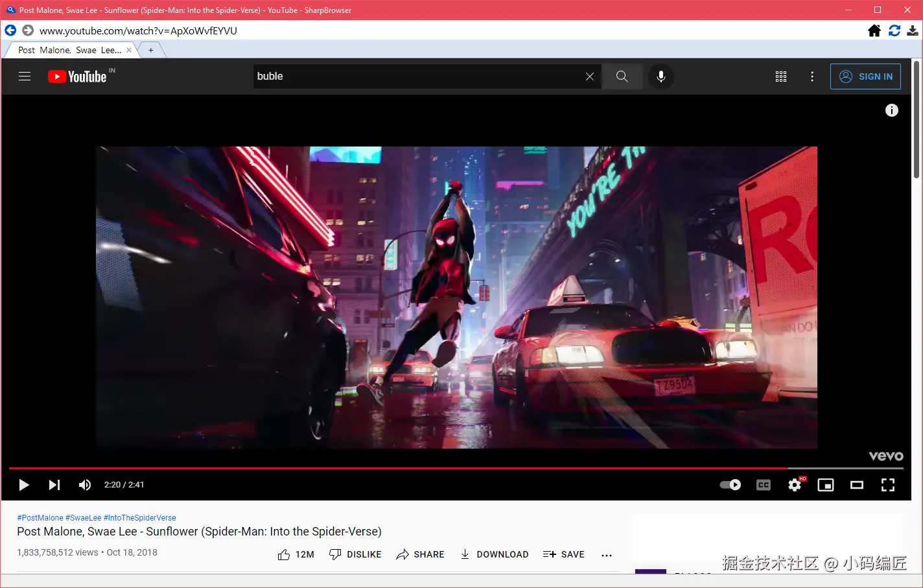This screenshot has height=588, width=923.
Task: Clear the search box with the X
Action: (x=589, y=76)
